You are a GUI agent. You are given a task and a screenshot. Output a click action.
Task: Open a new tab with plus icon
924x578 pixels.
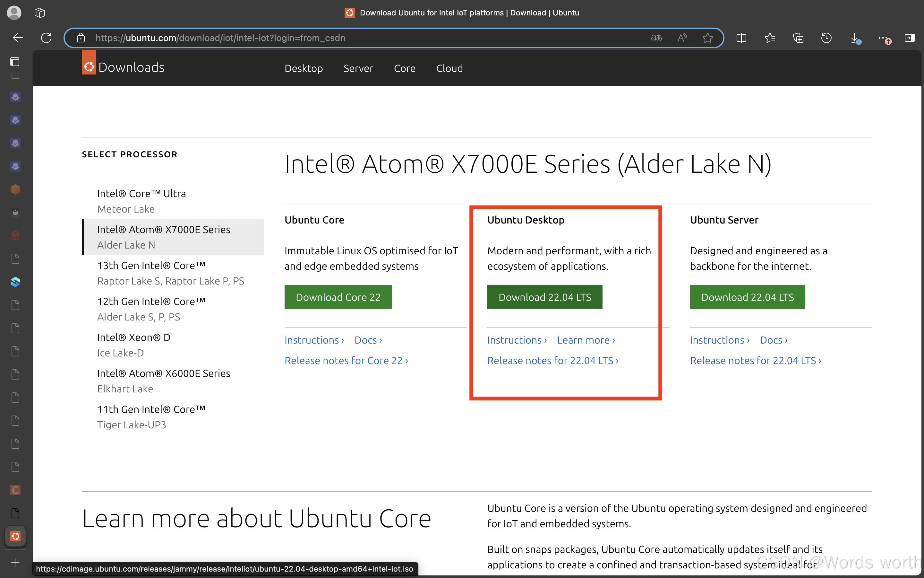[15, 562]
